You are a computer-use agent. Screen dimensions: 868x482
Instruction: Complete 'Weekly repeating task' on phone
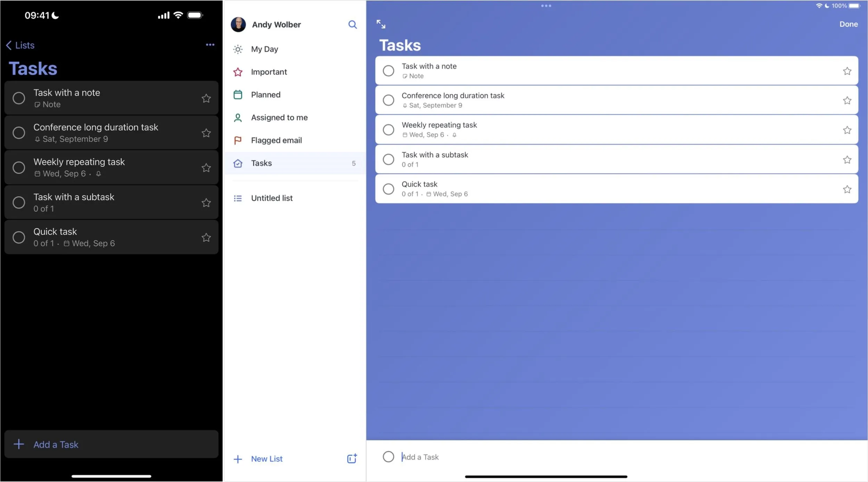19,168
